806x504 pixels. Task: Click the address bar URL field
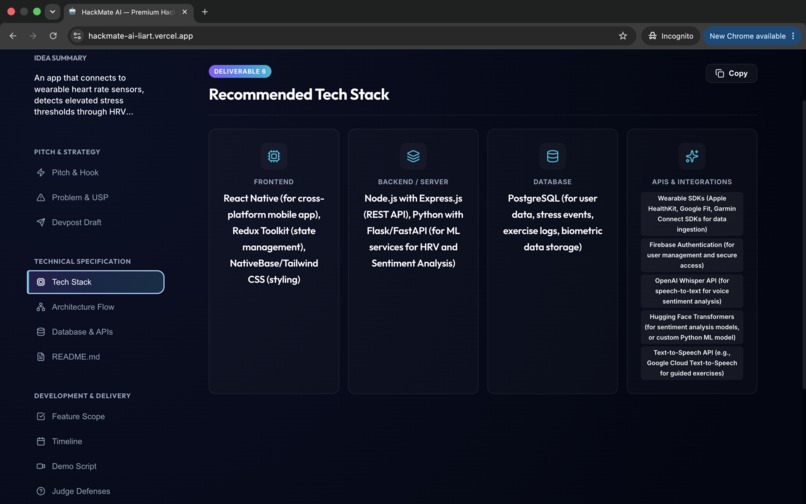click(350, 36)
